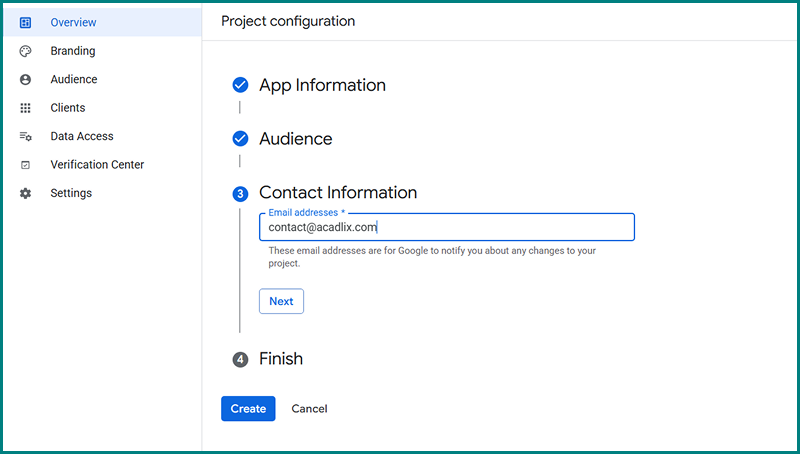Click the Branding palette icon
This screenshot has width=800, height=454.
(26, 51)
